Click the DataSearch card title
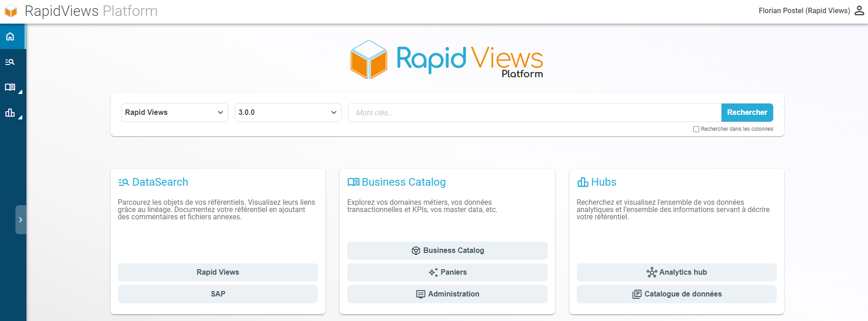Screen dimensions: 868x321 click(x=160, y=182)
